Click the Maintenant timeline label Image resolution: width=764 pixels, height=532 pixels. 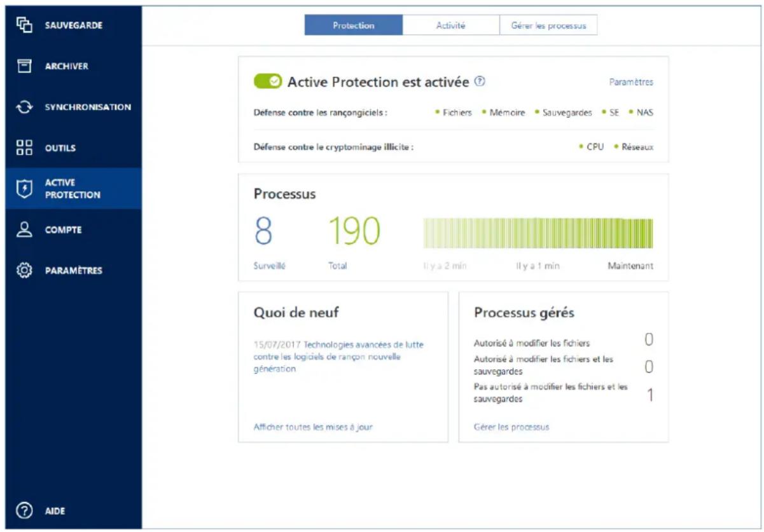click(x=630, y=266)
